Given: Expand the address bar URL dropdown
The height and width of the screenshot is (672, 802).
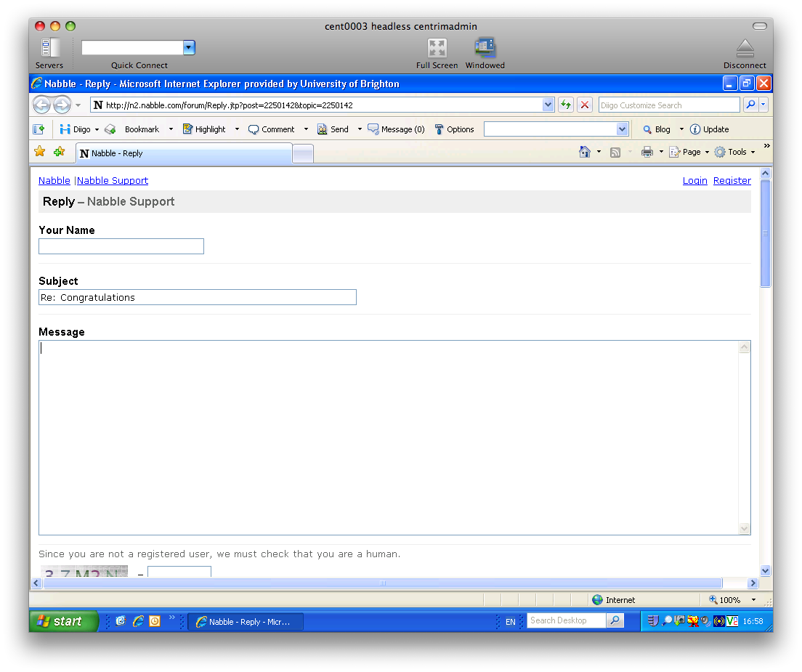Looking at the screenshot, I should pos(548,105).
